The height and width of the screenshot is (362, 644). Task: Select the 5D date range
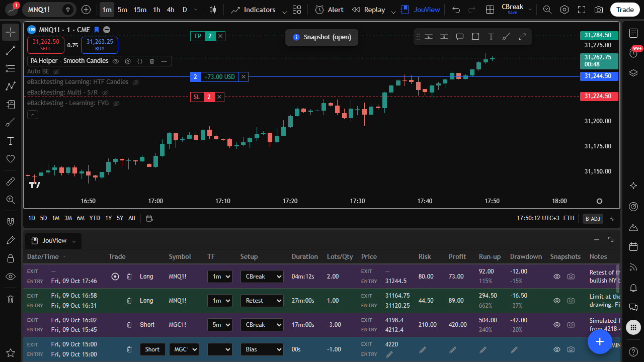pyautogui.click(x=43, y=218)
